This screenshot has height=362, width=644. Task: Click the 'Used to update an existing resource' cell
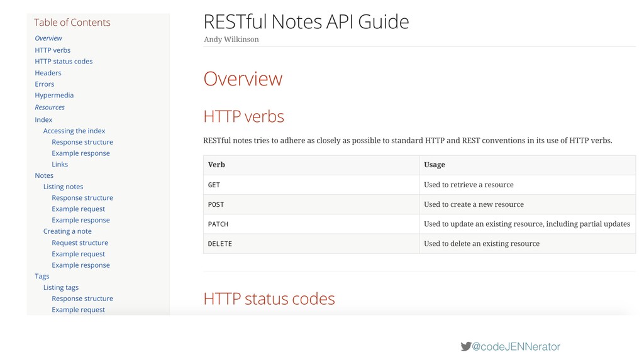click(x=528, y=224)
